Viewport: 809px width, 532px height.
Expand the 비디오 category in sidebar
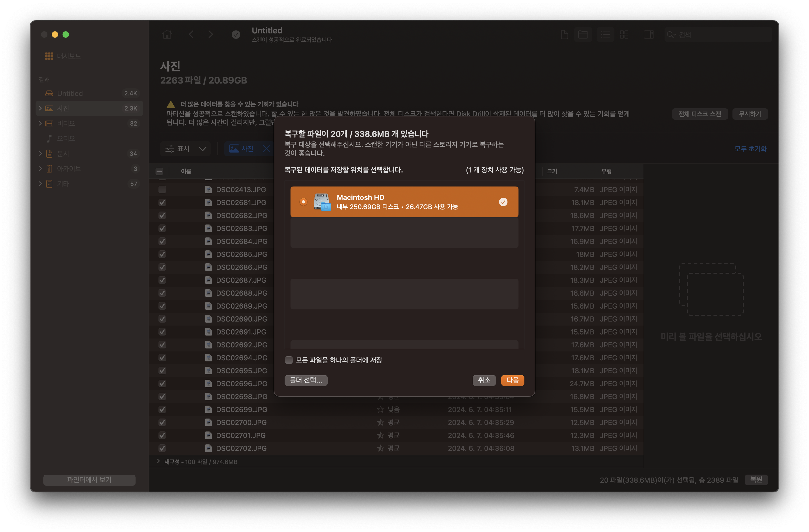click(x=40, y=123)
